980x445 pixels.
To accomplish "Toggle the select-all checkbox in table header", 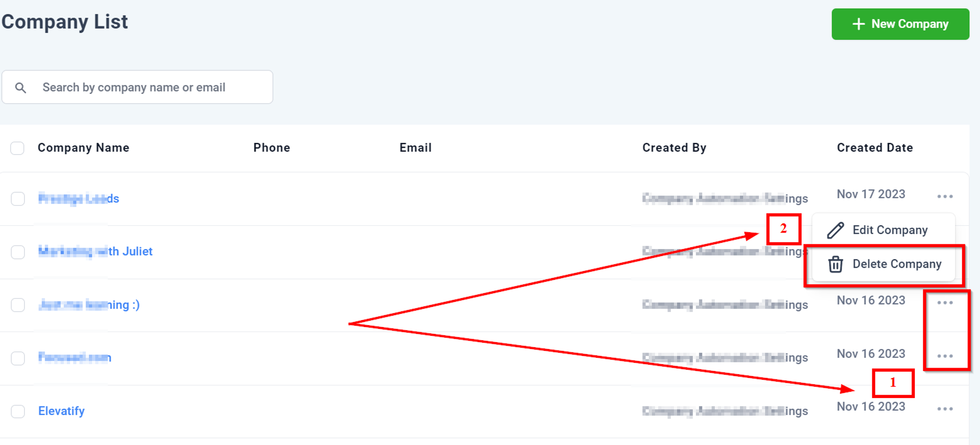I will (x=17, y=148).
